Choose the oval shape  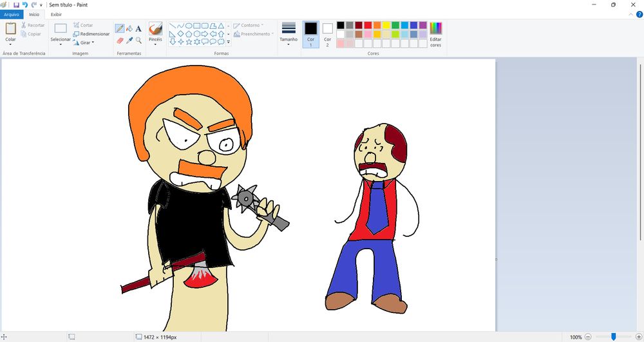coord(189,26)
